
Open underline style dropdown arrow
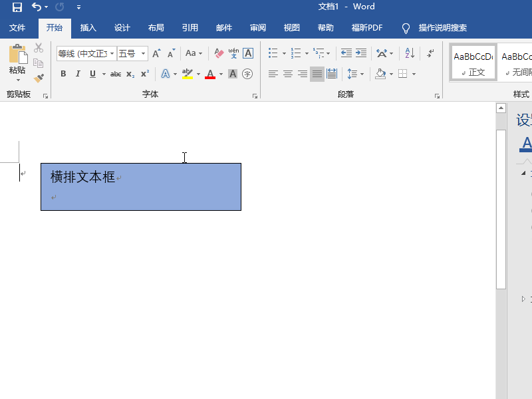tap(104, 74)
